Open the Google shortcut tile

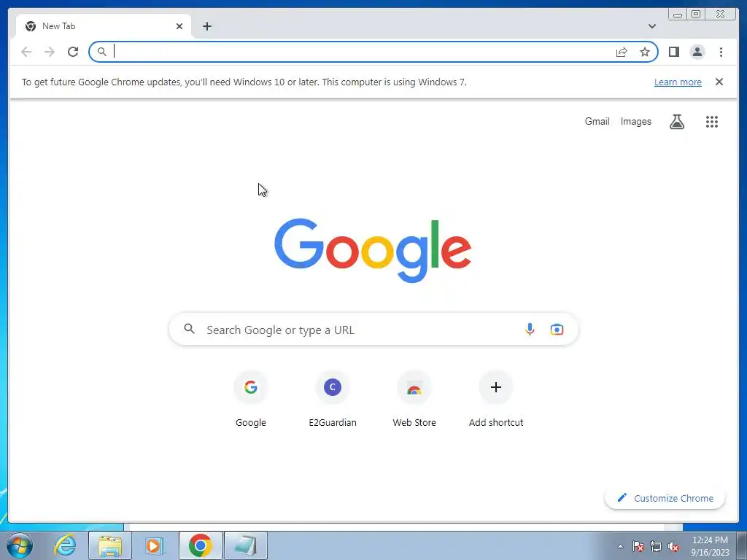tap(251, 399)
